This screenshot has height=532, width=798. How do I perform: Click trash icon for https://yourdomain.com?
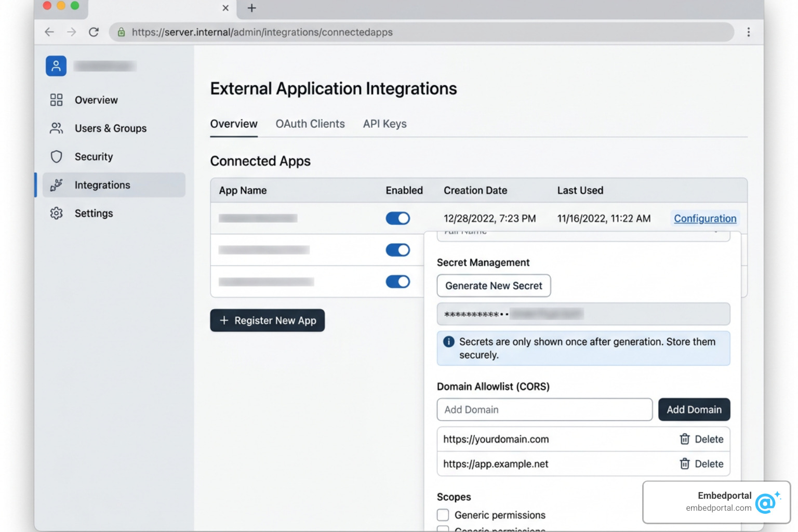point(685,439)
